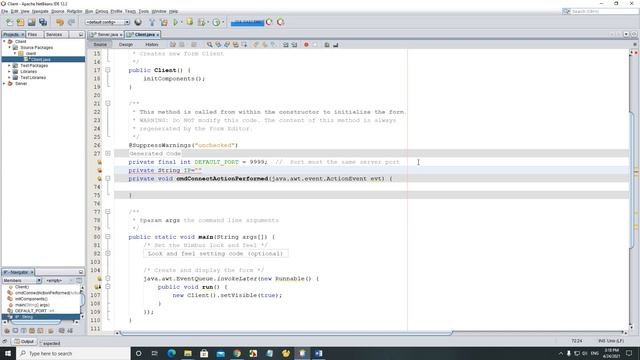Click the Last Edit icon in editor toolbar
The height and width of the screenshot is (360, 640).
click(x=173, y=44)
